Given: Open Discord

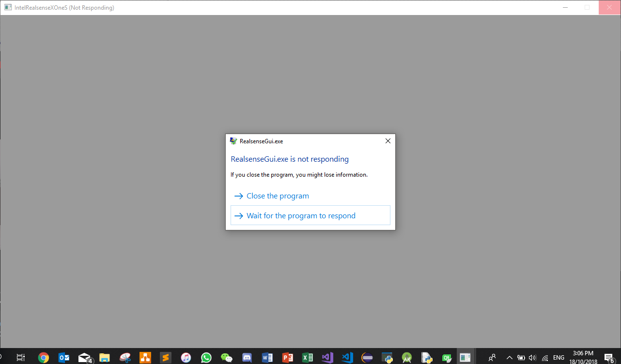Looking at the screenshot, I should pyautogui.click(x=247, y=357).
